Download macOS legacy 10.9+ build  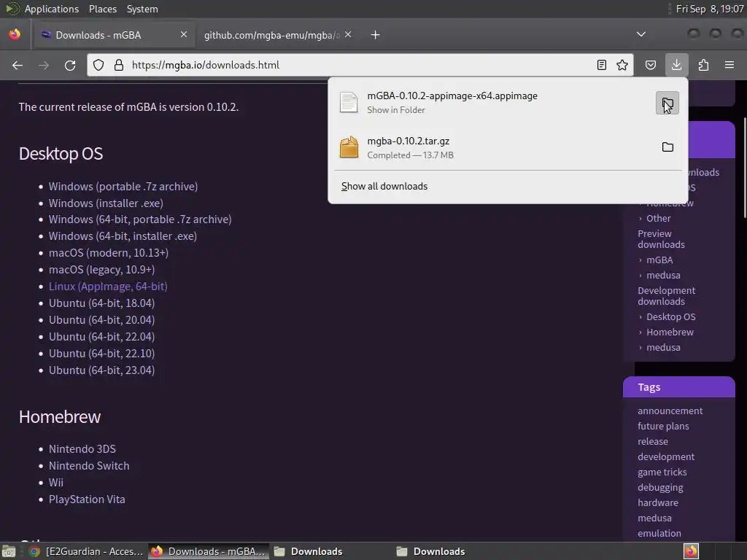click(102, 270)
